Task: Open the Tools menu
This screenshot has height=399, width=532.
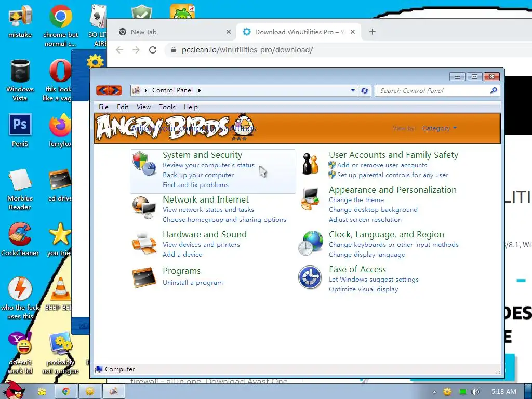Action: point(167,107)
